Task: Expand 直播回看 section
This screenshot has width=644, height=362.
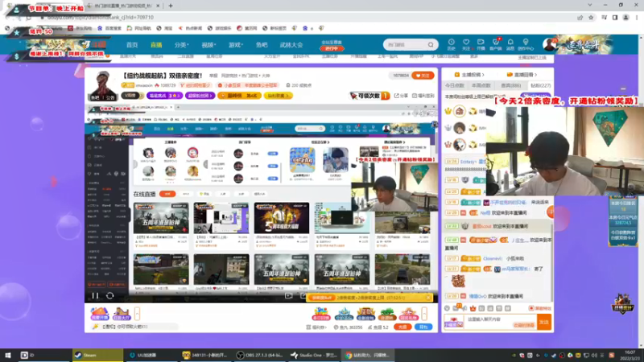Action: coord(522,75)
